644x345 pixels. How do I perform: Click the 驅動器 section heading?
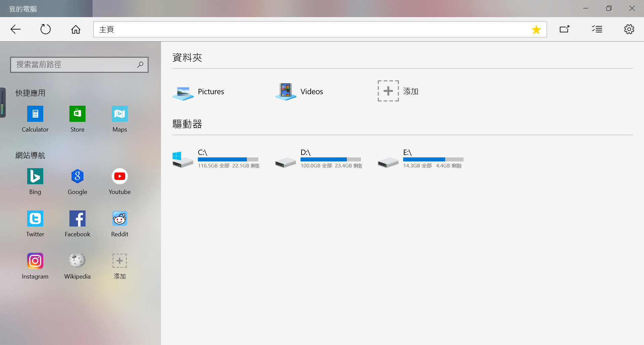[187, 124]
